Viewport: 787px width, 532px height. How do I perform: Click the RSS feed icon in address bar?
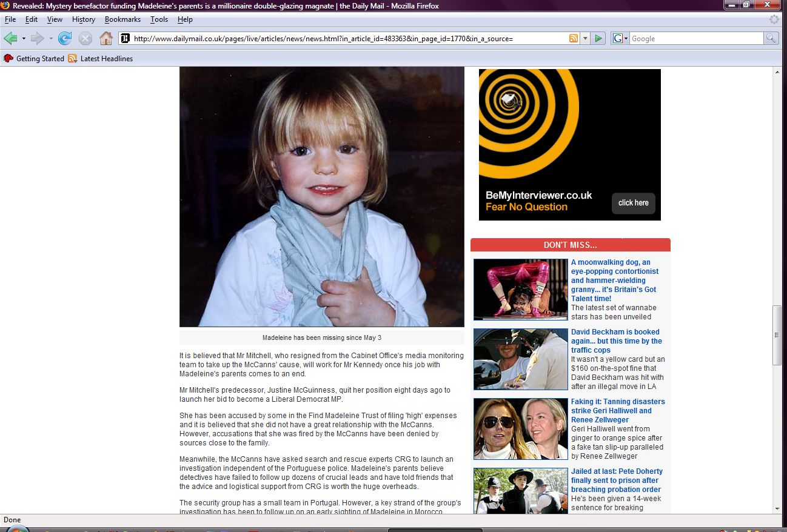tap(573, 39)
